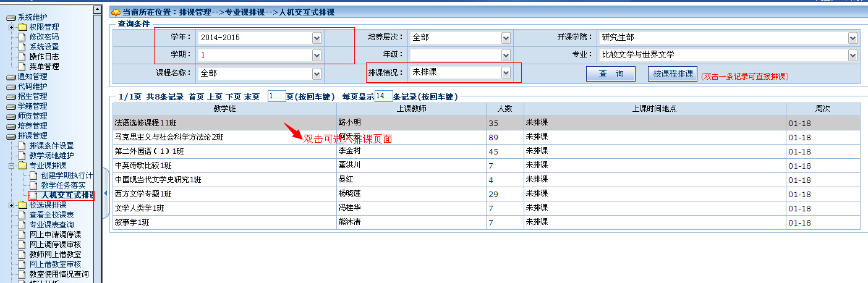The image size is (868, 283).
Task: Expand the 权限管理 folder plus icon
Action: 12,27
